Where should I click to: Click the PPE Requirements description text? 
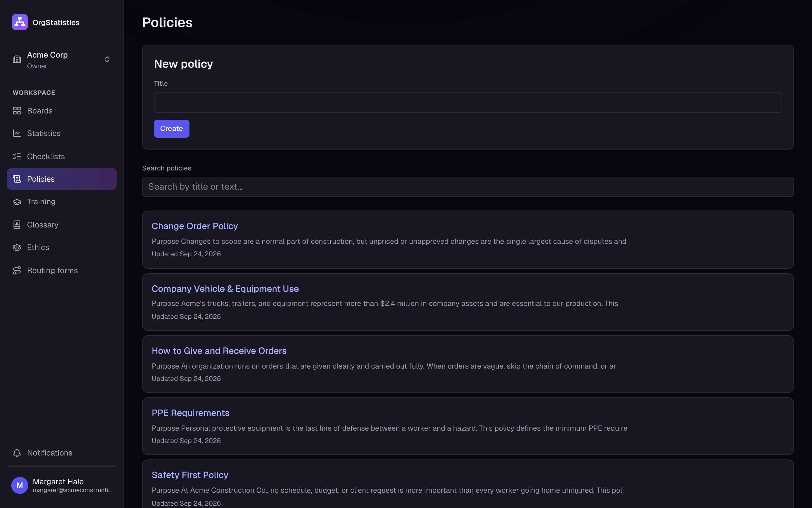pyautogui.click(x=389, y=428)
